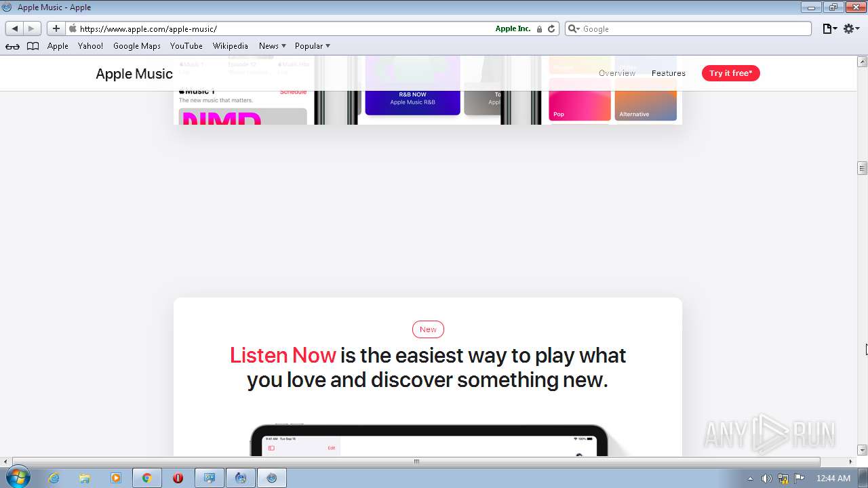This screenshot has height=488, width=868.
Task: Show all bookmarks book icon
Action: click(33, 46)
